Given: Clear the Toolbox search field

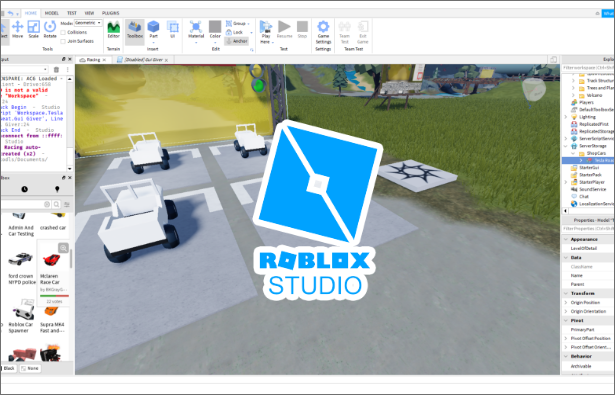Looking at the screenshot, I should pyautogui.click(x=47, y=204).
